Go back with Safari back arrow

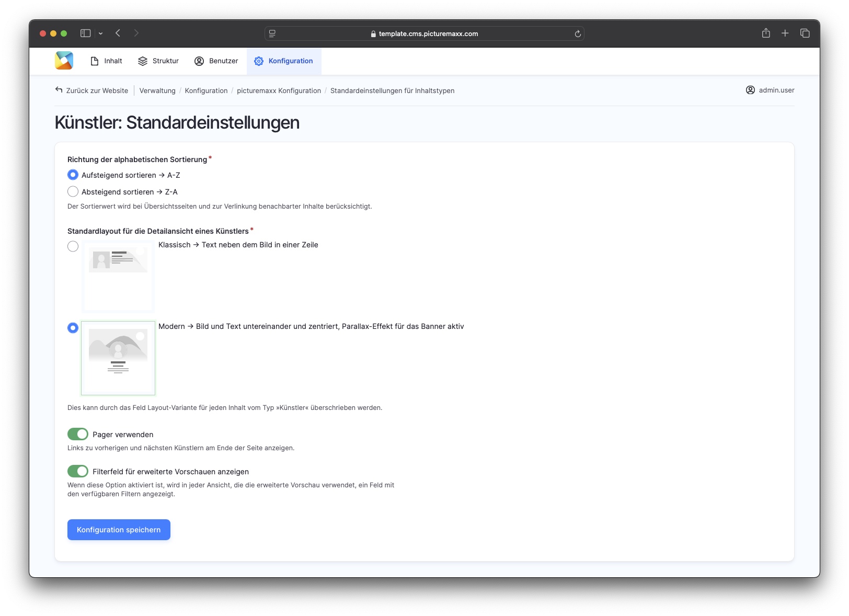(x=118, y=33)
